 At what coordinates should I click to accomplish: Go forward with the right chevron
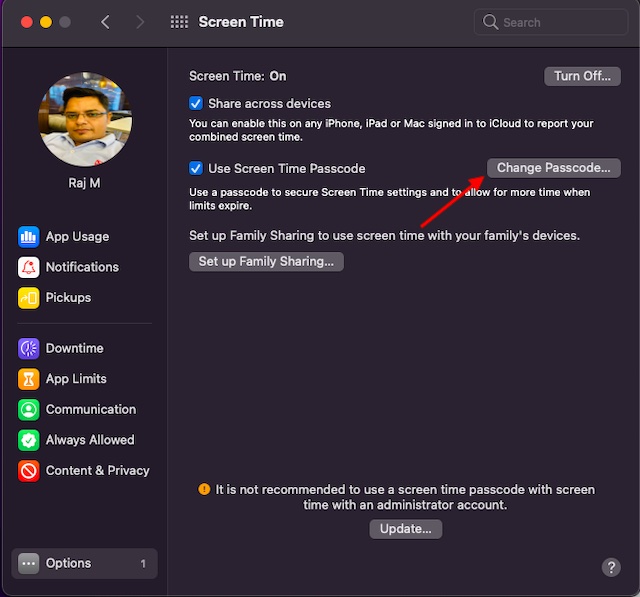pyautogui.click(x=140, y=22)
